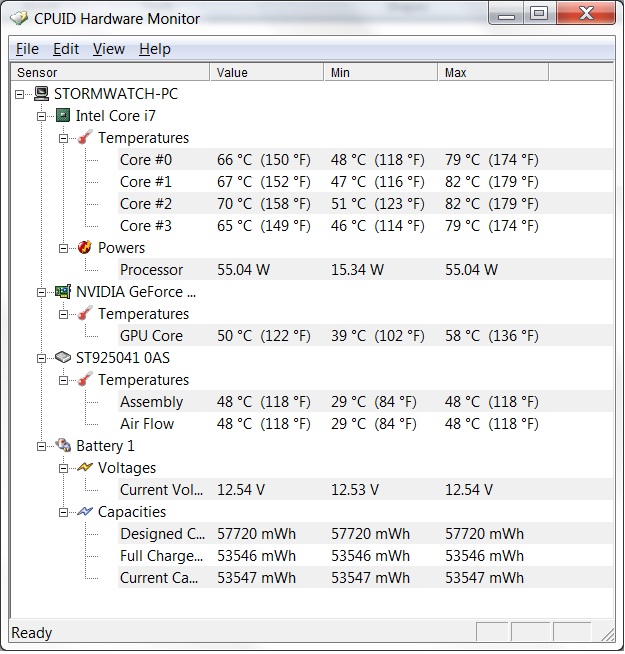The width and height of the screenshot is (625, 654).
Task: Click the ST925041 0AS hard drive icon
Action: (x=63, y=357)
